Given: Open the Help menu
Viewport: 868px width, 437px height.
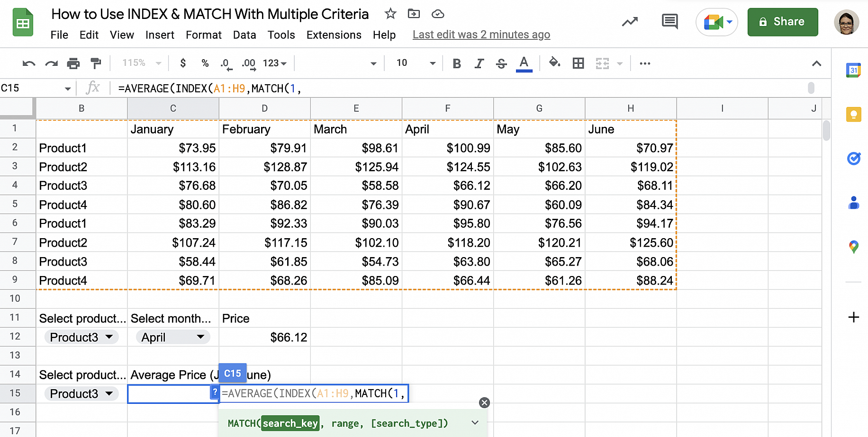Looking at the screenshot, I should [384, 35].
